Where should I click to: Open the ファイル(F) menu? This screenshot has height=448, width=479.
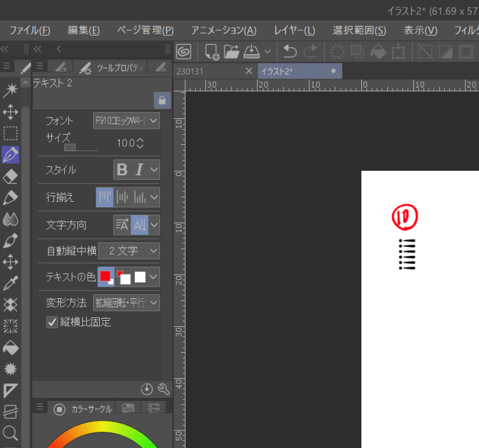(x=29, y=30)
